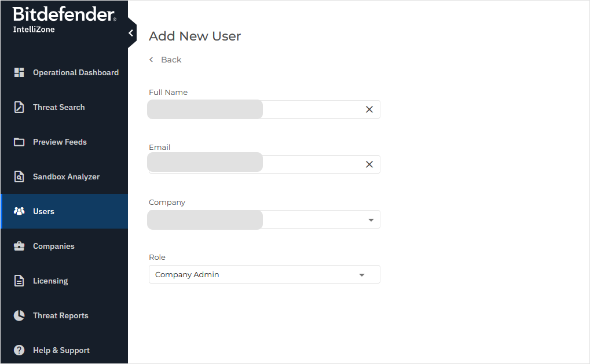The height and width of the screenshot is (364, 590).
Task: Clear the Full Name field with X
Action: 369,109
